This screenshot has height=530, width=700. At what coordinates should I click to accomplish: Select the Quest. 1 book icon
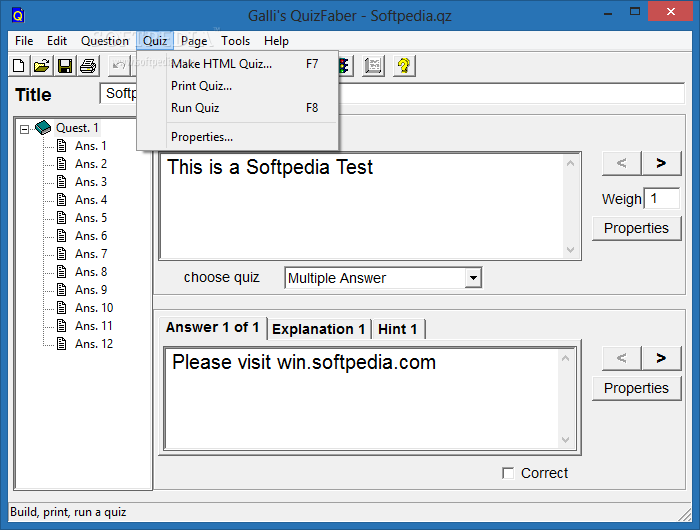[43, 128]
